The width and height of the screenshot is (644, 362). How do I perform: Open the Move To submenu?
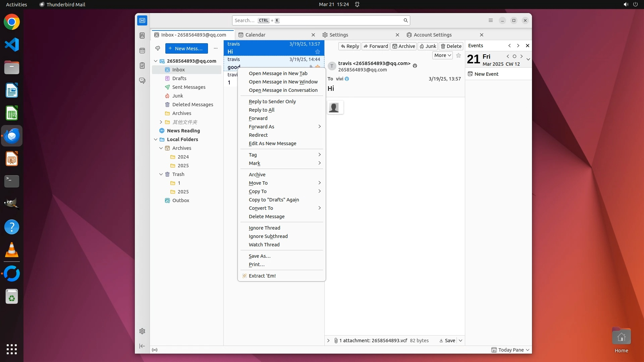click(258, 183)
